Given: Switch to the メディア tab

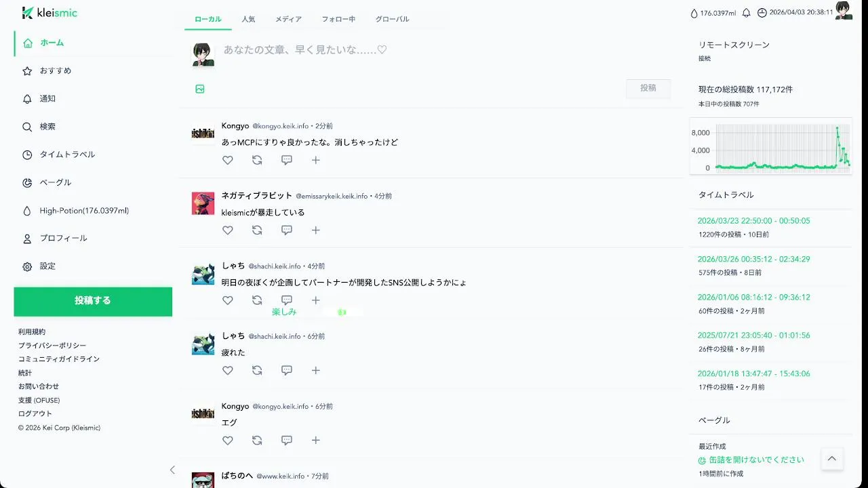Looking at the screenshot, I should [x=288, y=19].
